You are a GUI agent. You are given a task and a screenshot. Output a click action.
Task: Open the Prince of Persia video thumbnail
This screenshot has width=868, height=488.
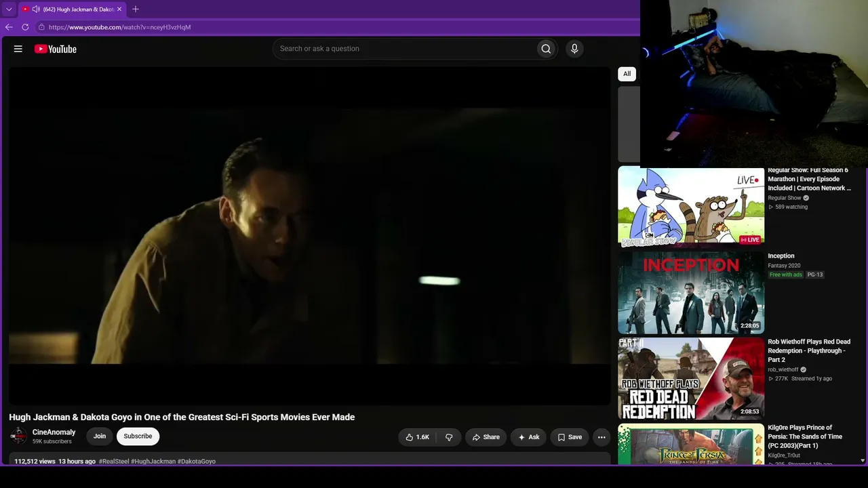click(x=691, y=444)
